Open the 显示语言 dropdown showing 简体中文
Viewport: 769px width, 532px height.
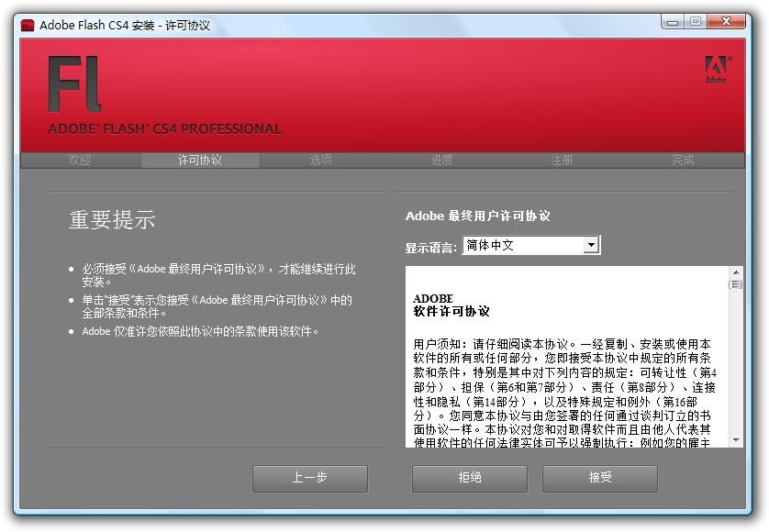pyautogui.click(x=529, y=245)
